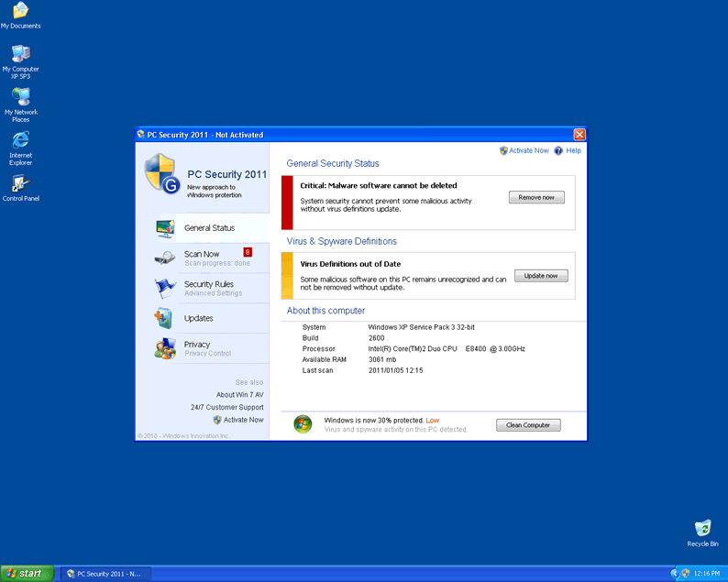Open the Windows Start menu

pos(25,574)
